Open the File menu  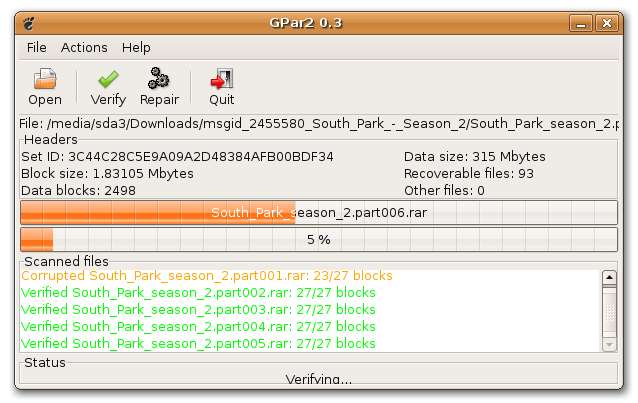37,48
